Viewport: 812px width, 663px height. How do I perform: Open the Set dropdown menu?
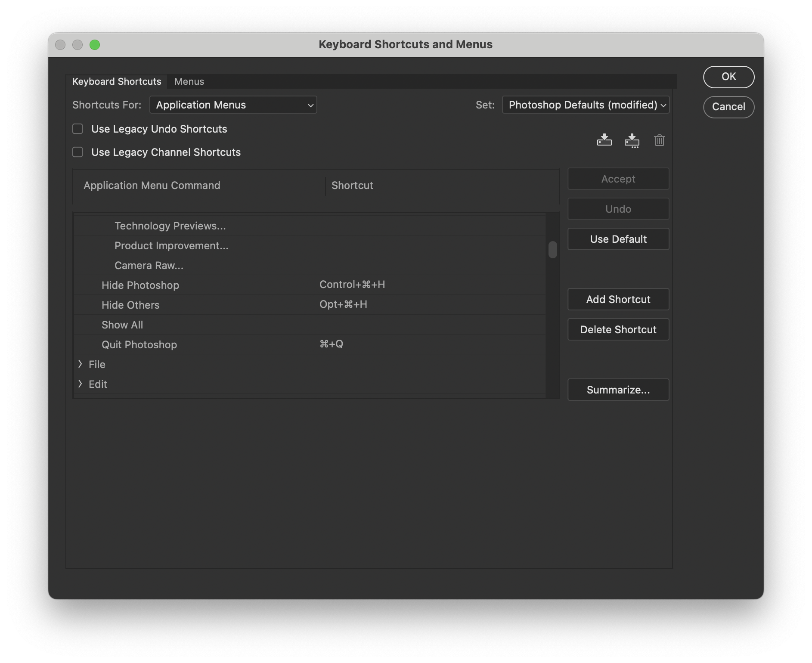(586, 105)
